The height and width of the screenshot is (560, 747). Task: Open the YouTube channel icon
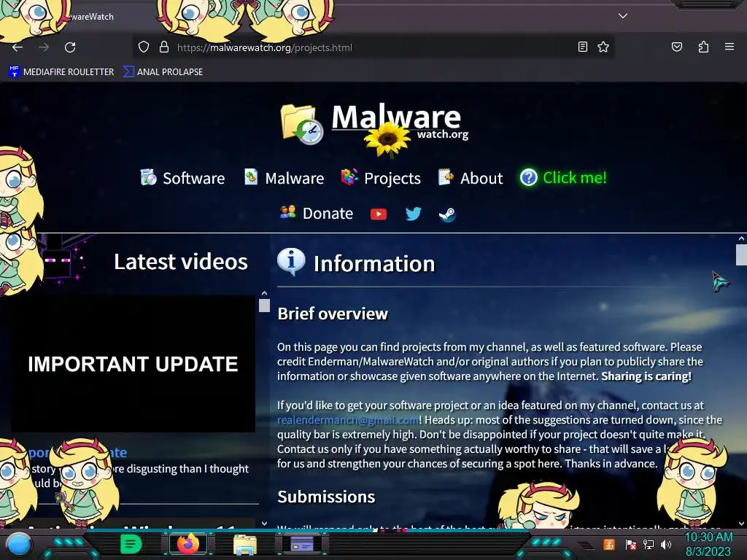379,214
